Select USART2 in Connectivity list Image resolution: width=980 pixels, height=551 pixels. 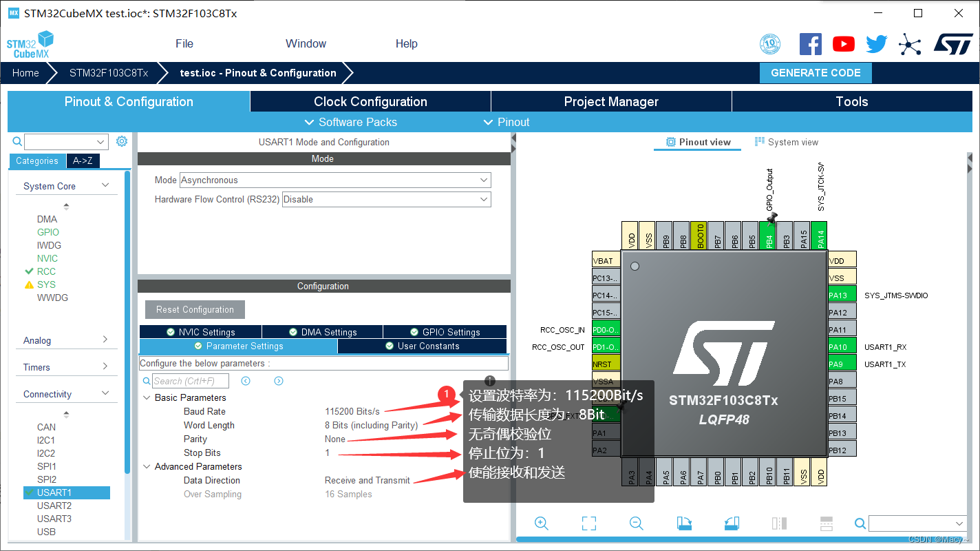point(54,506)
